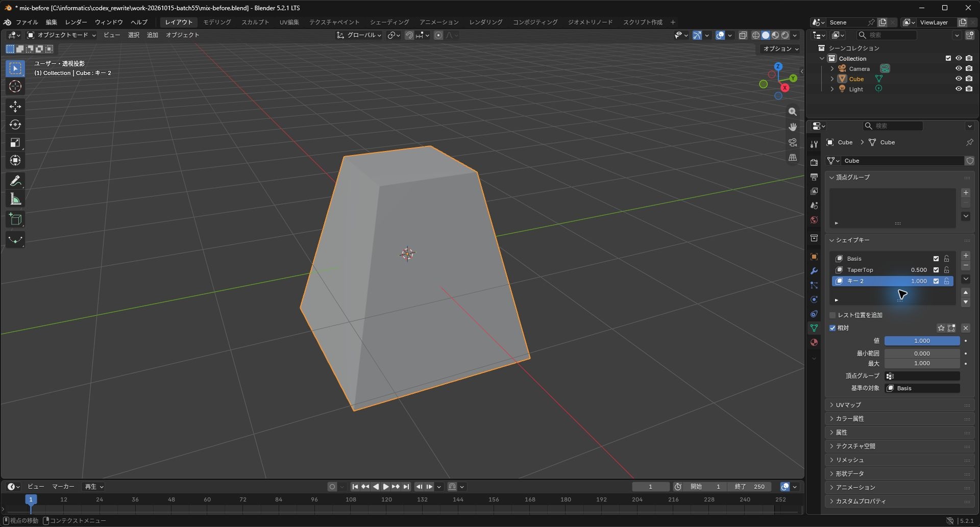Open the Modifiers wrench properties tab
The image size is (980, 527).
pyautogui.click(x=814, y=271)
